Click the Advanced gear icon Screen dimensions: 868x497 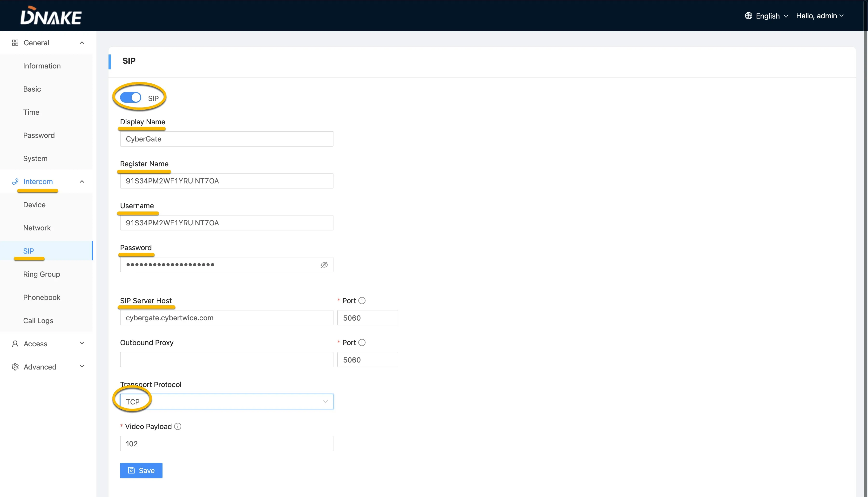(15, 367)
